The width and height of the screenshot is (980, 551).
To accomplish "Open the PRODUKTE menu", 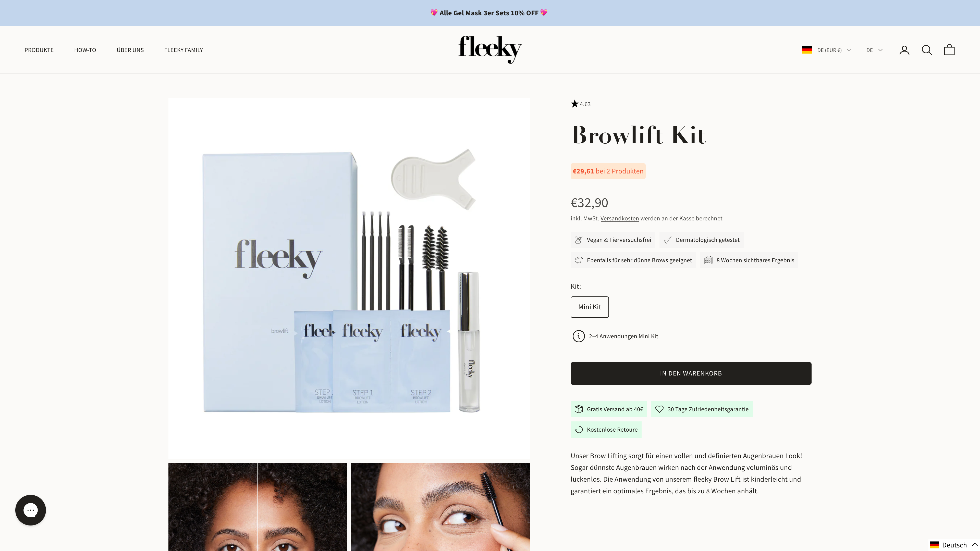I will [x=39, y=50].
